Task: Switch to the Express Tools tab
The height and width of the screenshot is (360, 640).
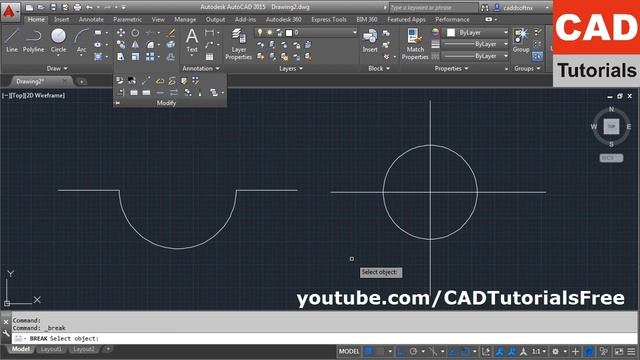Action: click(x=329, y=20)
